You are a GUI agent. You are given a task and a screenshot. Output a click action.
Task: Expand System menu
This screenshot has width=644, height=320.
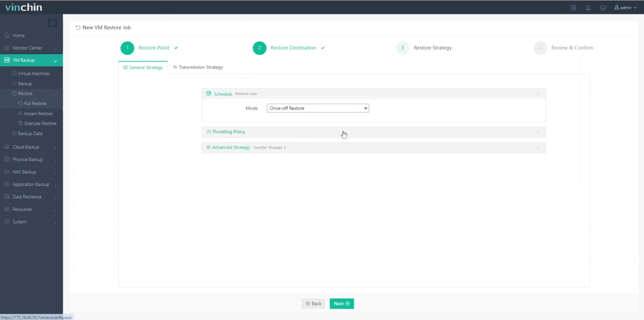[x=31, y=222]
